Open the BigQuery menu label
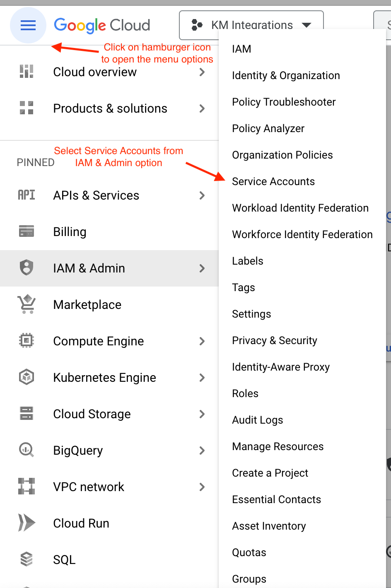 point(78,451)
